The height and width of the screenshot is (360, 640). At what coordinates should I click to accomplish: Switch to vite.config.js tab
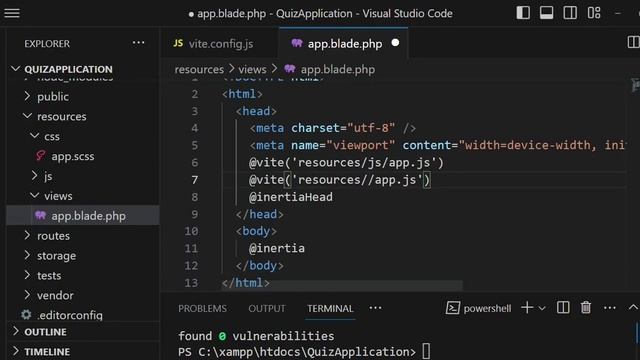tap(219, 43)
